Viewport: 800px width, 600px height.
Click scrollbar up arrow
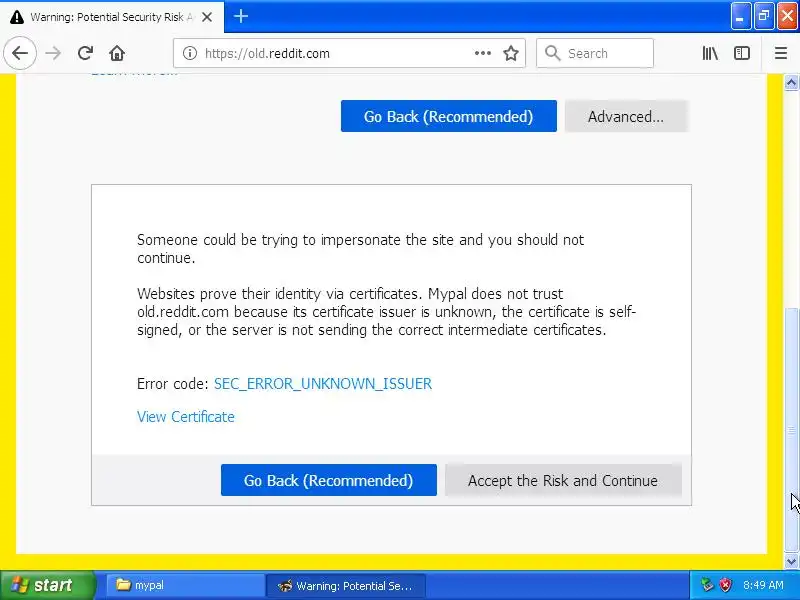[791, 82]
